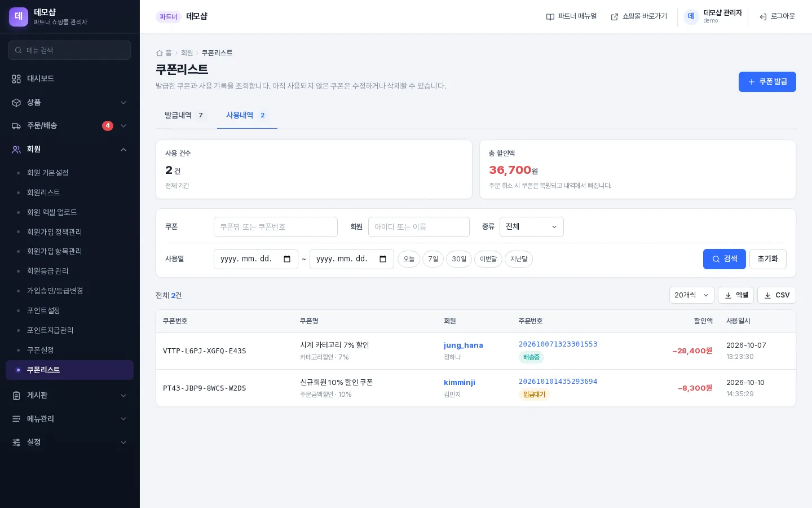Viewport: 812px width, 508px height.
Task: Click the blue 검색 button
Action: click(724, 259)
